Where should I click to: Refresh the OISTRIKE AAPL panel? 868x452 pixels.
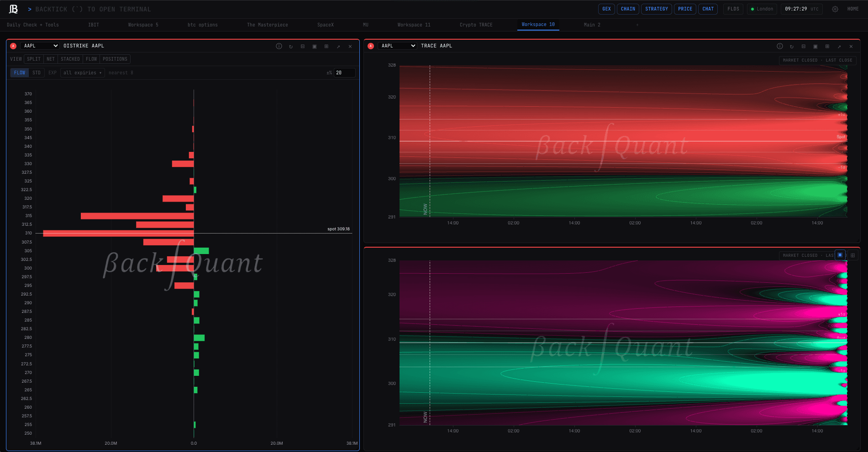[291, 46]
